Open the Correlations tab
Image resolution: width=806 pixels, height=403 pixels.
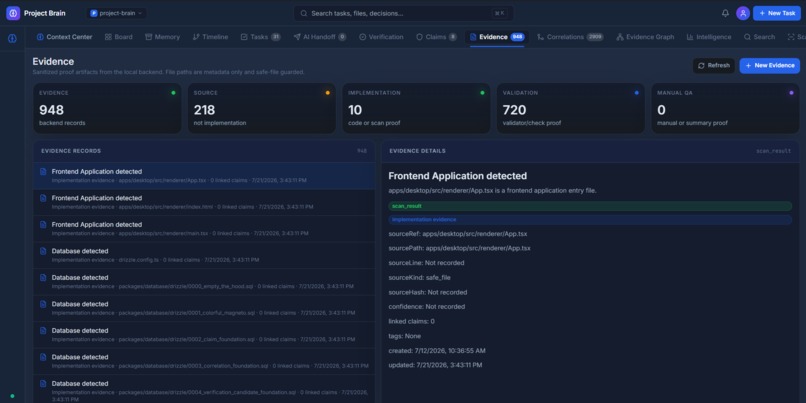point(570,37)
